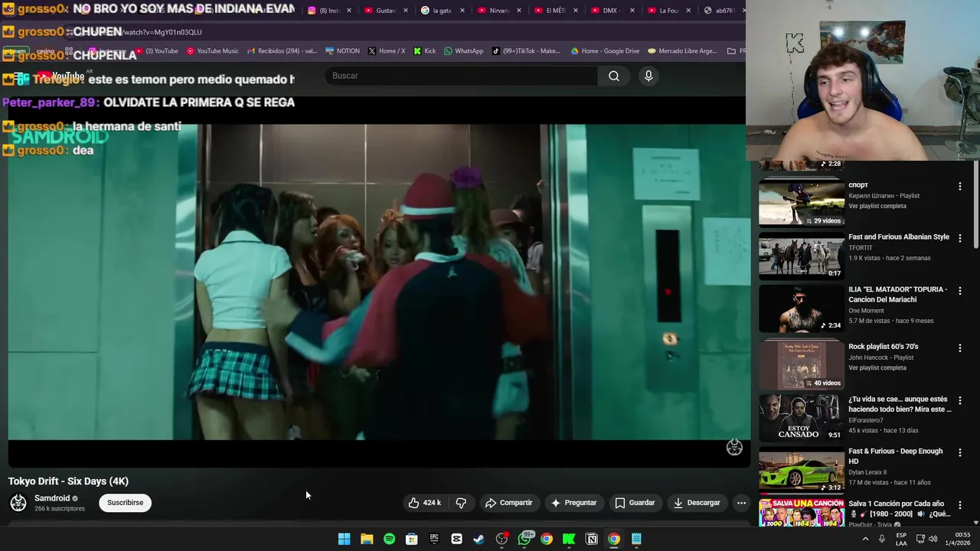This screenshot has height=551, width=980.
Task: Open Notion from the taskbar
Action: (592, 540)
